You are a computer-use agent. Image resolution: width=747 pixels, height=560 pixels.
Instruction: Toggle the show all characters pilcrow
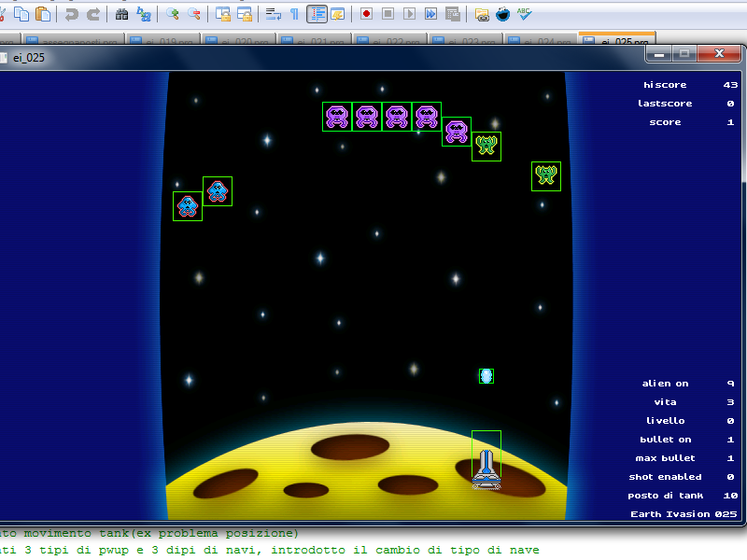(x=294, y=14)
